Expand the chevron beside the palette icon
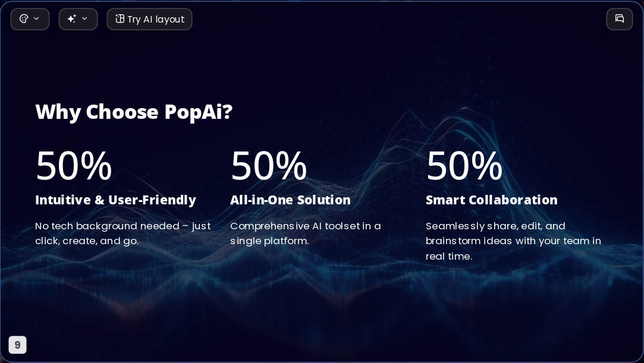 tap(36, 18)
